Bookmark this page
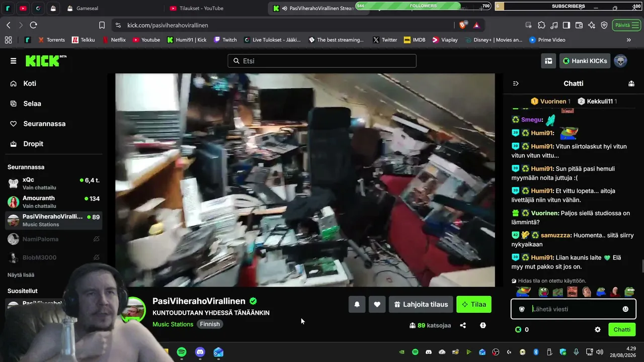The image size is (644, 362). pos(102,25)
